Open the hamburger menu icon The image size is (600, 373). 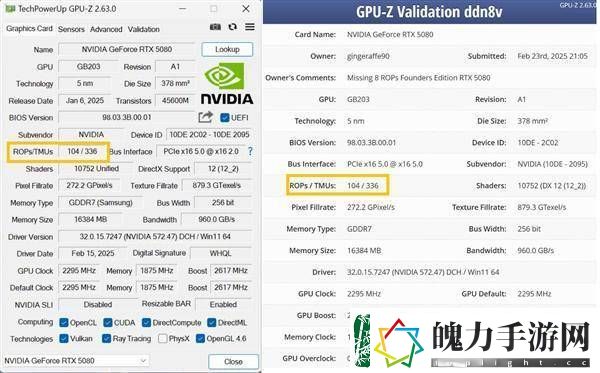click(250, 27)
